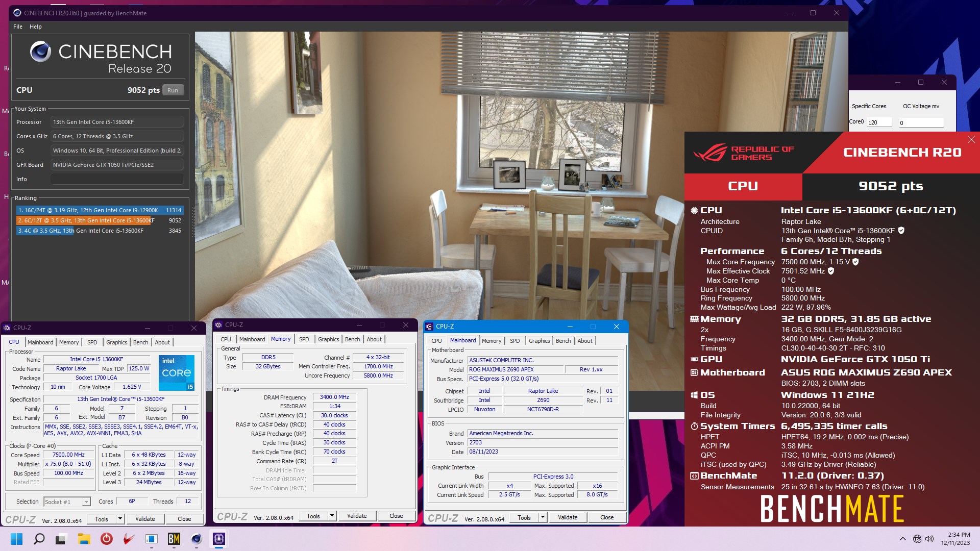
Task: Open the volume tray icon
Action: (929, 539)
